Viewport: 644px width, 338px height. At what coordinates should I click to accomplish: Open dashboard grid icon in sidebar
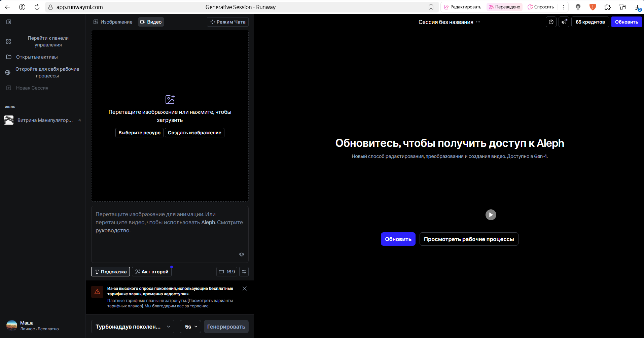[x=8, y=41]
